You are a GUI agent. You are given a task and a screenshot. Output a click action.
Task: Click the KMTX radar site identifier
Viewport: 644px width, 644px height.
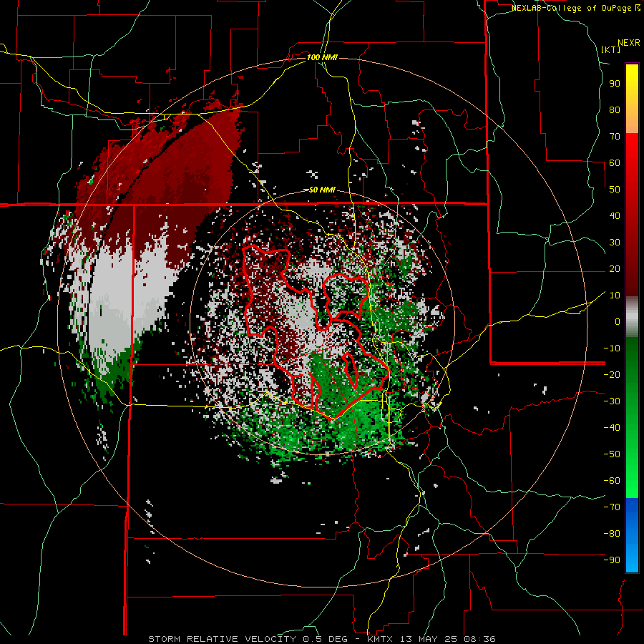[x=381, y=639]
